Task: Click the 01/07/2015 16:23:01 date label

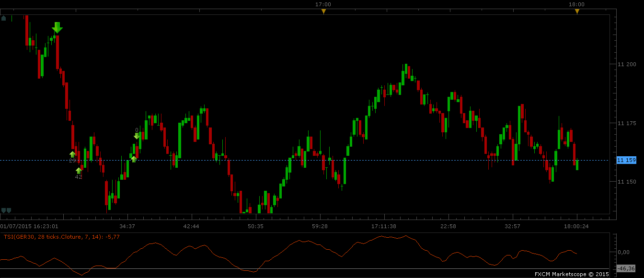Action: [29, 226]
